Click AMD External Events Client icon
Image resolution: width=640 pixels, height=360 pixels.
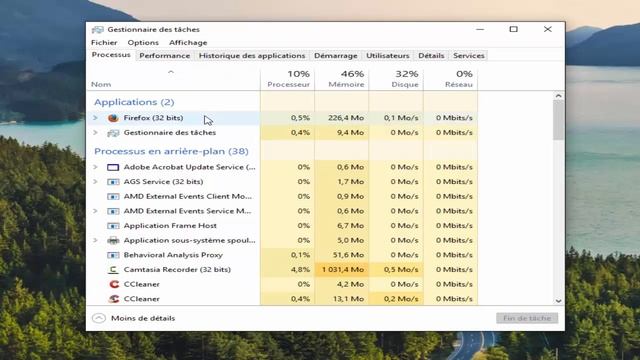tap(113, 196)
